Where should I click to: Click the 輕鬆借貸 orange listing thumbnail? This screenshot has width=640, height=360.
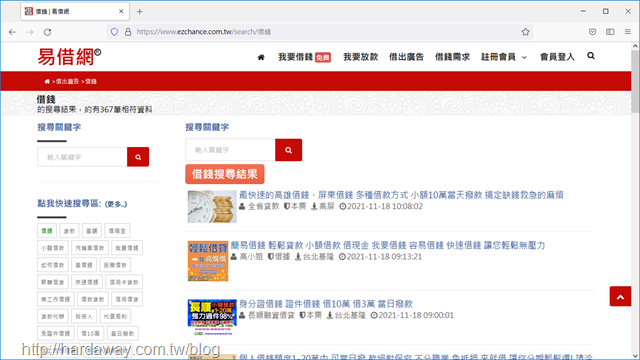coord(208,261)
